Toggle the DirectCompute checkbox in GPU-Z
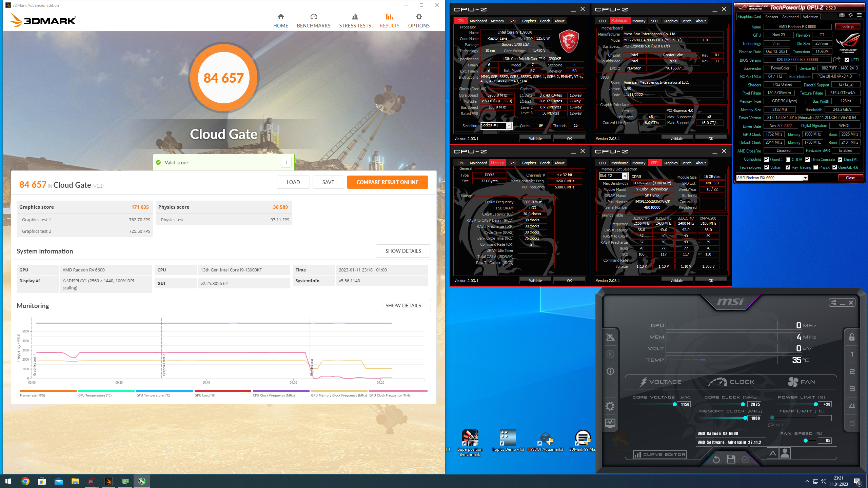The image size is (868, 488). (x=808, y=160)
